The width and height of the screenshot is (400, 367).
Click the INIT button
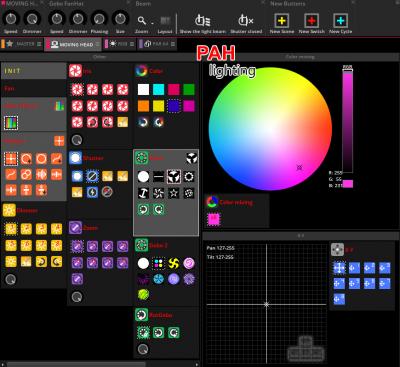34,71
